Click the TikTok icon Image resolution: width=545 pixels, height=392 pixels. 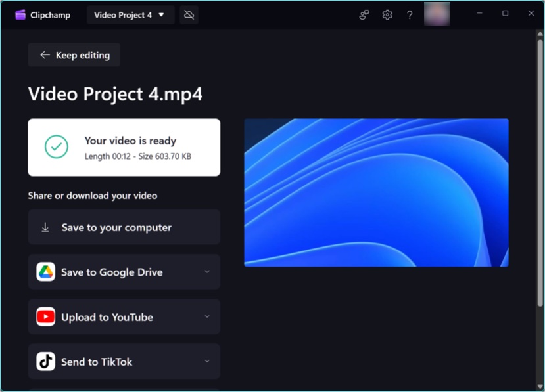pyautogui.click(x=45, y=361)
